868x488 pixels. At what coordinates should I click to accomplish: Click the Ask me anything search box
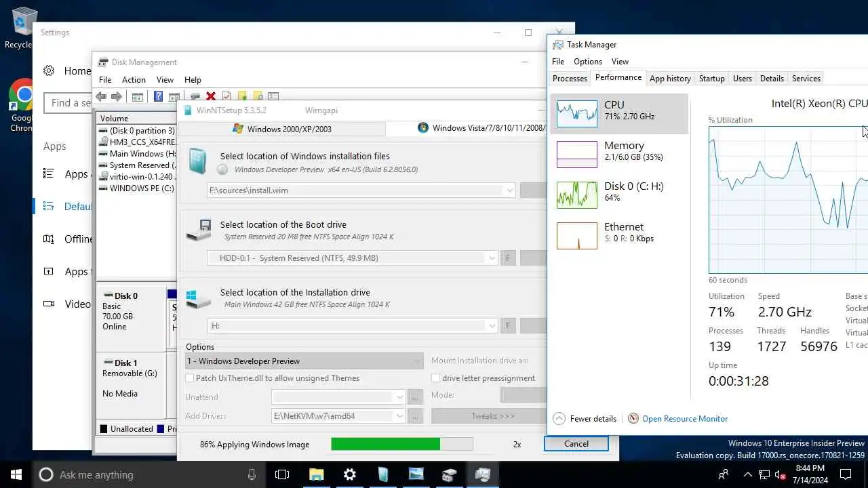coord(146,474)
